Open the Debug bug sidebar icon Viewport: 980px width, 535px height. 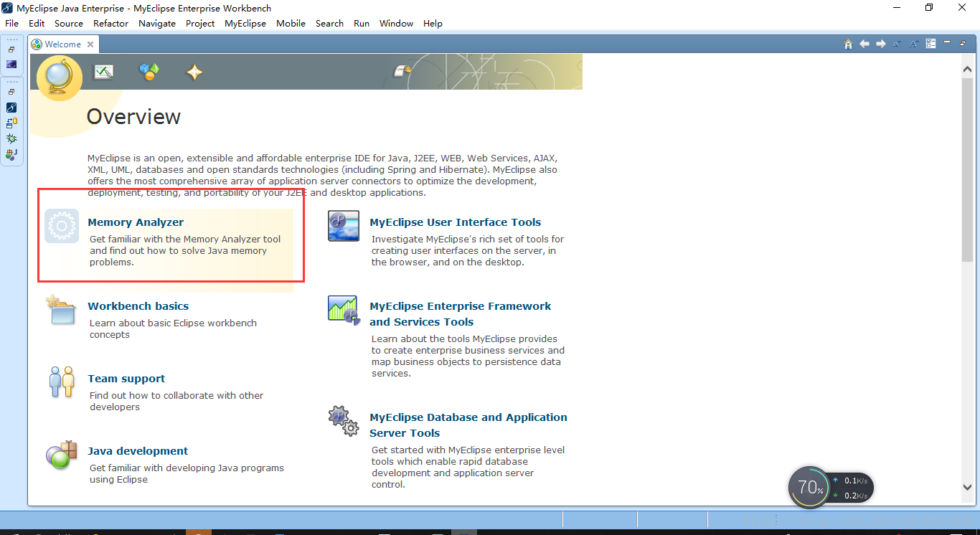11,138
